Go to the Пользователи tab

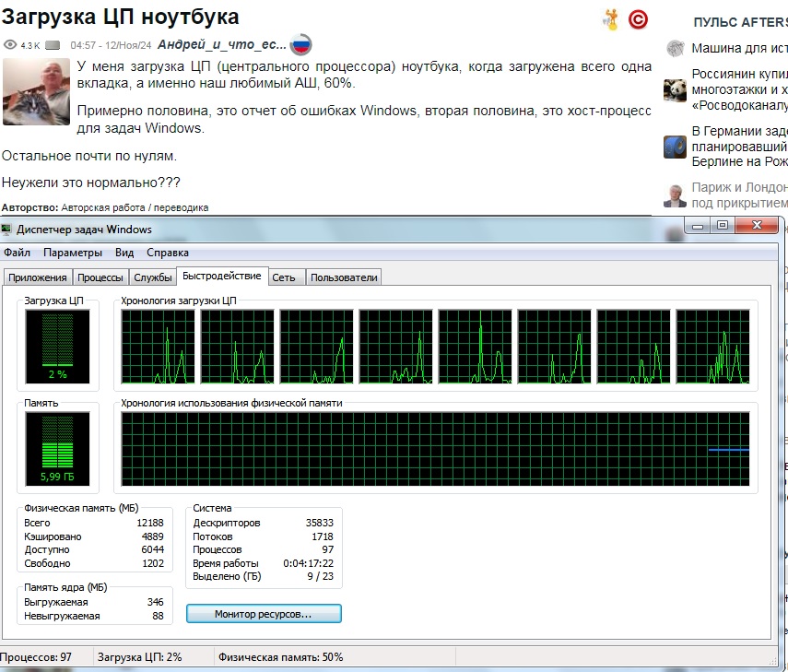343,277
